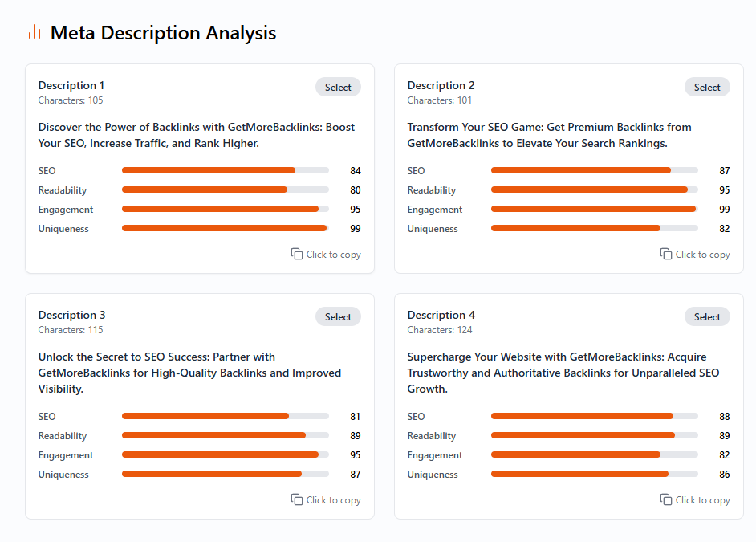
Task: Click the text starting 'Unlock the Secret to SEO Success'
Action: (189, 373)
